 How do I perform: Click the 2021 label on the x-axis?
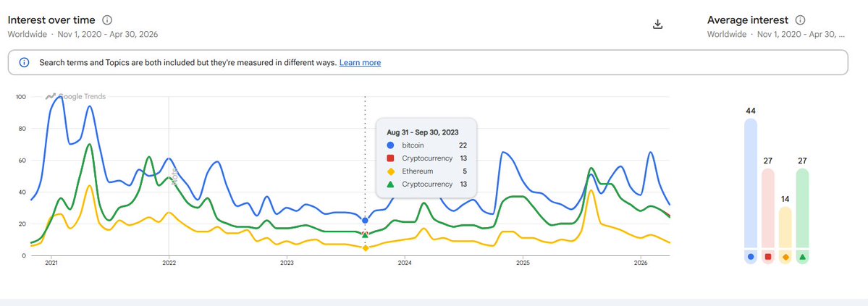[x=51, y=263]
